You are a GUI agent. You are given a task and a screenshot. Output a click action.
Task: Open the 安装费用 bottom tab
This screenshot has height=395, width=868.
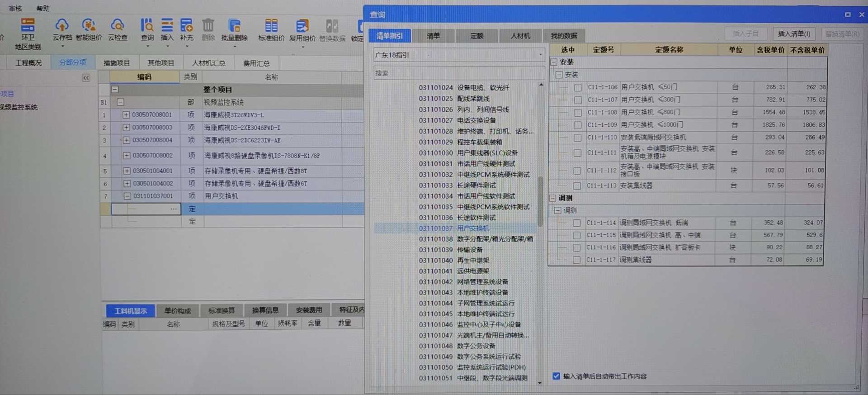click(x=309, y=310)
